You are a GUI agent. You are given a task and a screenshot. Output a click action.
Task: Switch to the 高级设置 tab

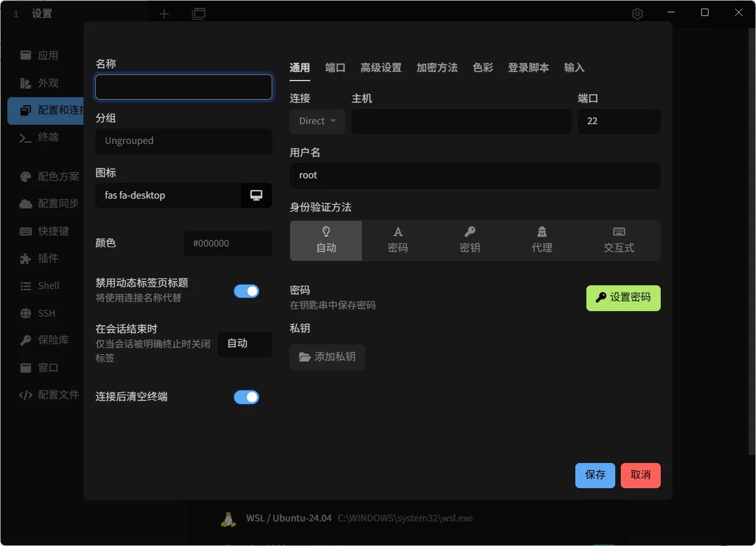tap(381, 68)
